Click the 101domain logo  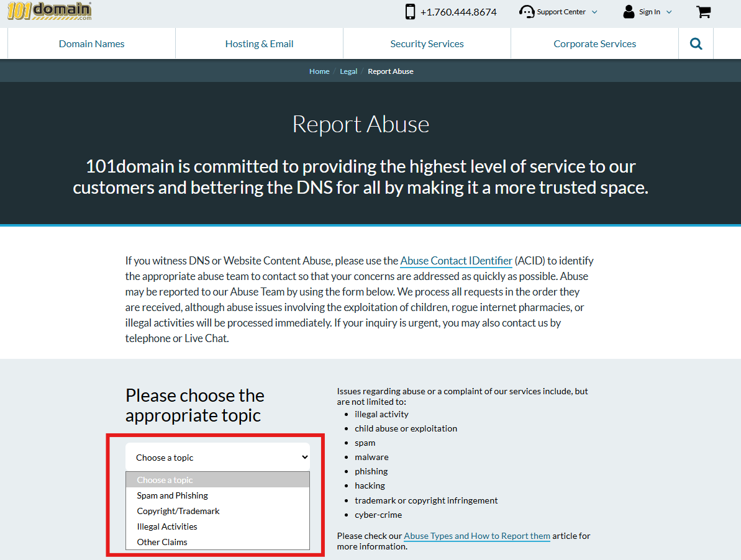pyautogui.click(x=50, y=11)
